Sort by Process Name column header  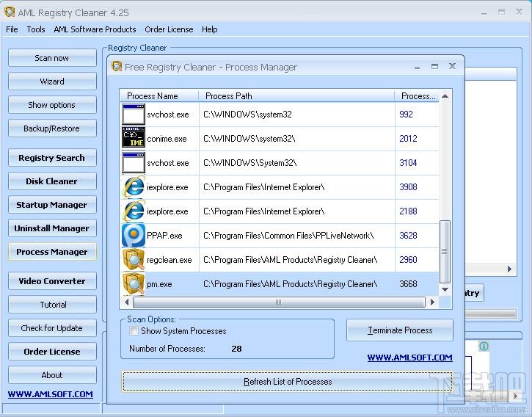[159, 96]
